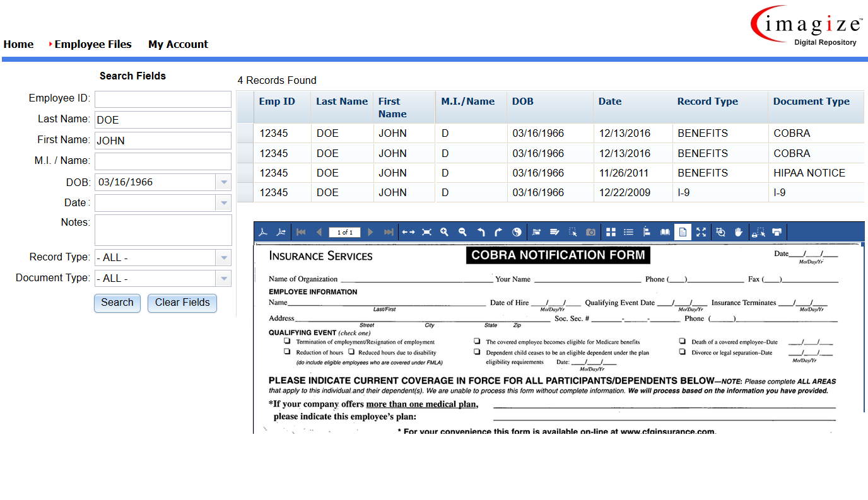Open the Record Type dropdown
The height and width of the screenshot is (500, 868).
click(x=224, y=257)
